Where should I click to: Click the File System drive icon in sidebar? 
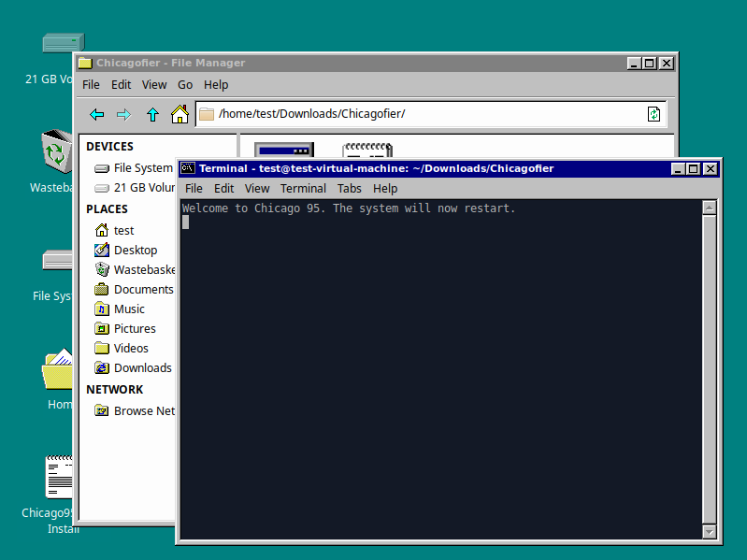pos(102,168)
